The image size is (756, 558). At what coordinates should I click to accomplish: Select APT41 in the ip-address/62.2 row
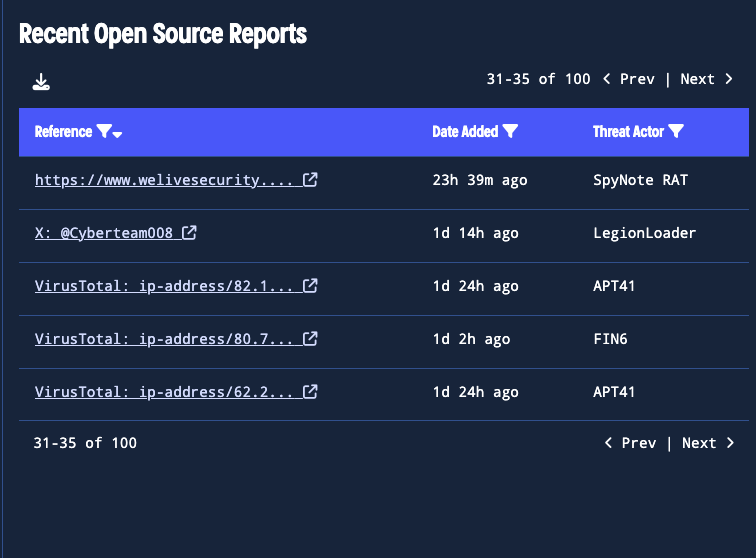click(x=614, y=392)
